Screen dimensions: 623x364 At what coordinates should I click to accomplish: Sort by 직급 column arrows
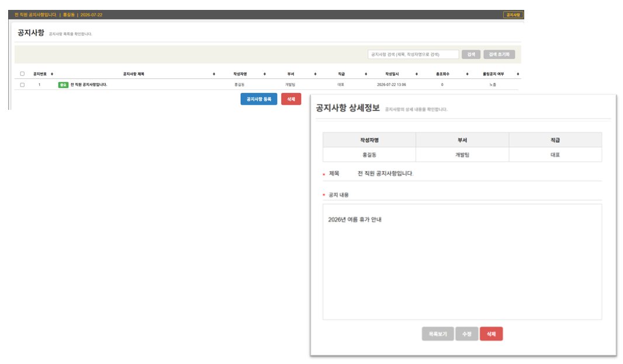[x=366, y=74]
